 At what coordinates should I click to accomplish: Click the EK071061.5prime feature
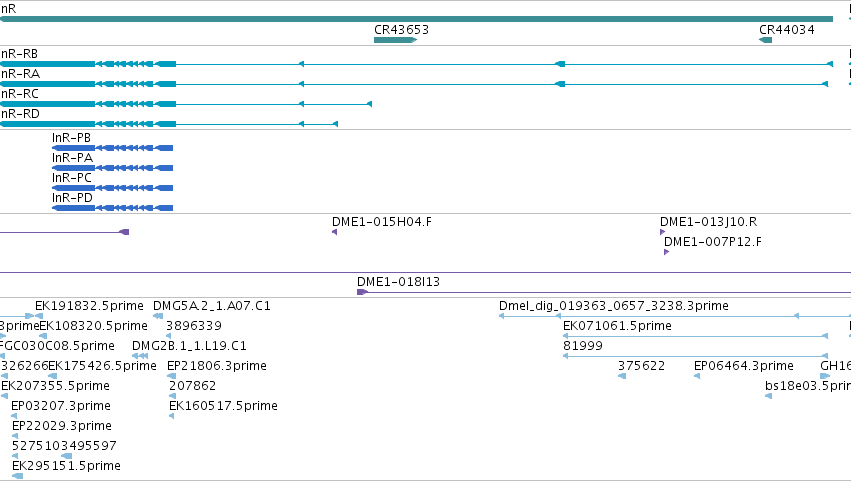pos(695,336)
